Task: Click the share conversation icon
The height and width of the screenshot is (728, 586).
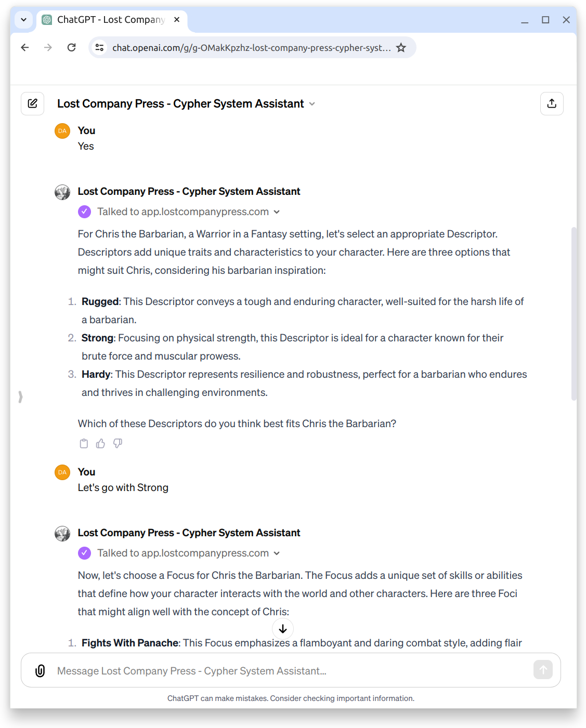Action: click(552, 103)
